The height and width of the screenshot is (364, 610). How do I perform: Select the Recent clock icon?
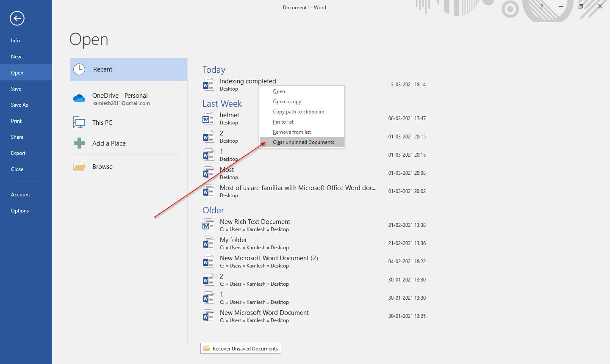pyautogui.click(x=79, y=69)
